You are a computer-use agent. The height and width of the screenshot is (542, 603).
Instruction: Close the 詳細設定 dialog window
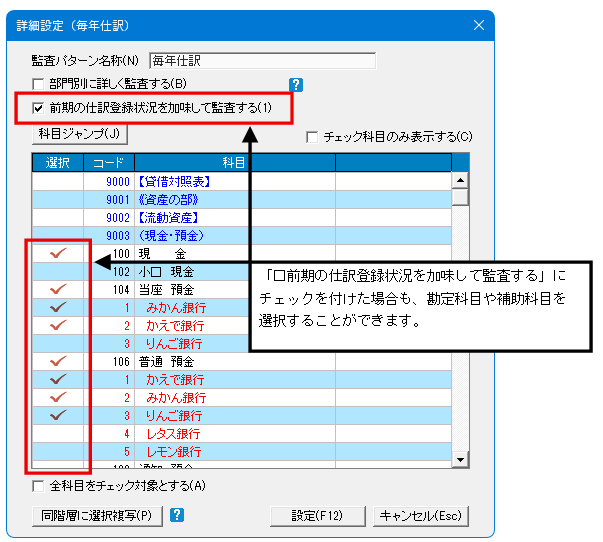tap(477, 24)
